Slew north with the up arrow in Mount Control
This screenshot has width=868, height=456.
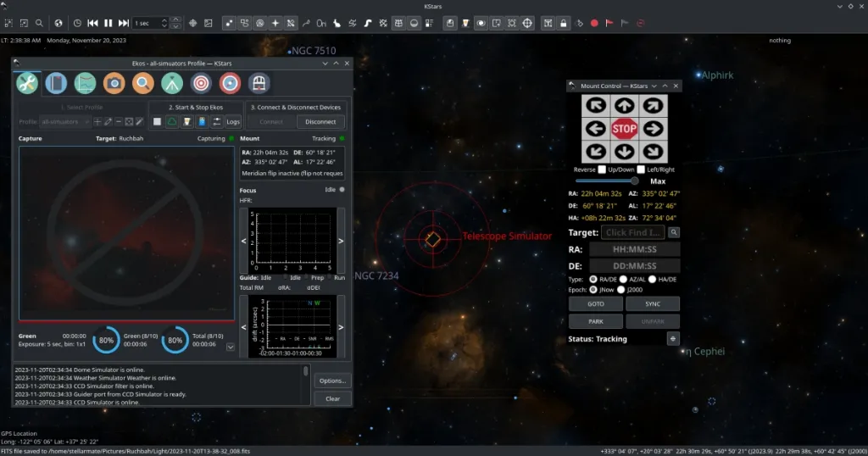[625, 106]
